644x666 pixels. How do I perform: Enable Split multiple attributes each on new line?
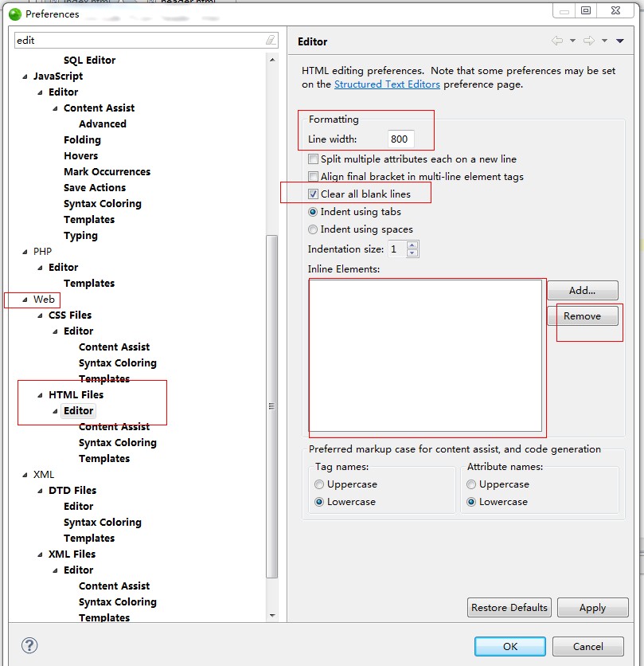click(x=314, y=159)
